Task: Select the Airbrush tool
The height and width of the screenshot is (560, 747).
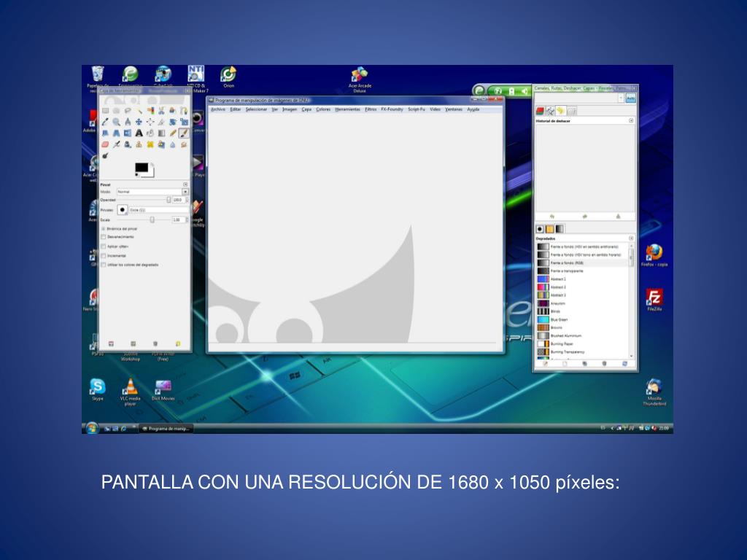Action: 116,144
